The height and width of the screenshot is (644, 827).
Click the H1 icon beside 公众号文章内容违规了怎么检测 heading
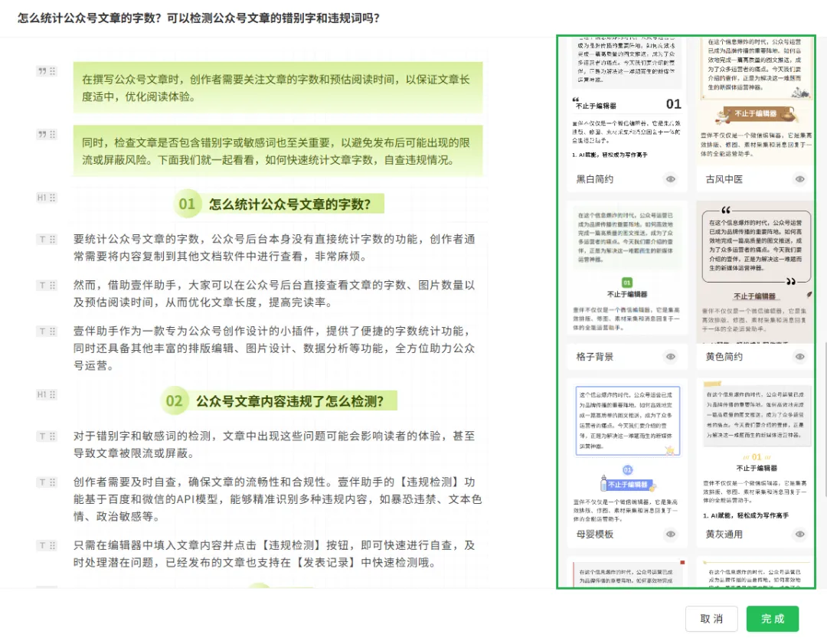coord(41,394)
